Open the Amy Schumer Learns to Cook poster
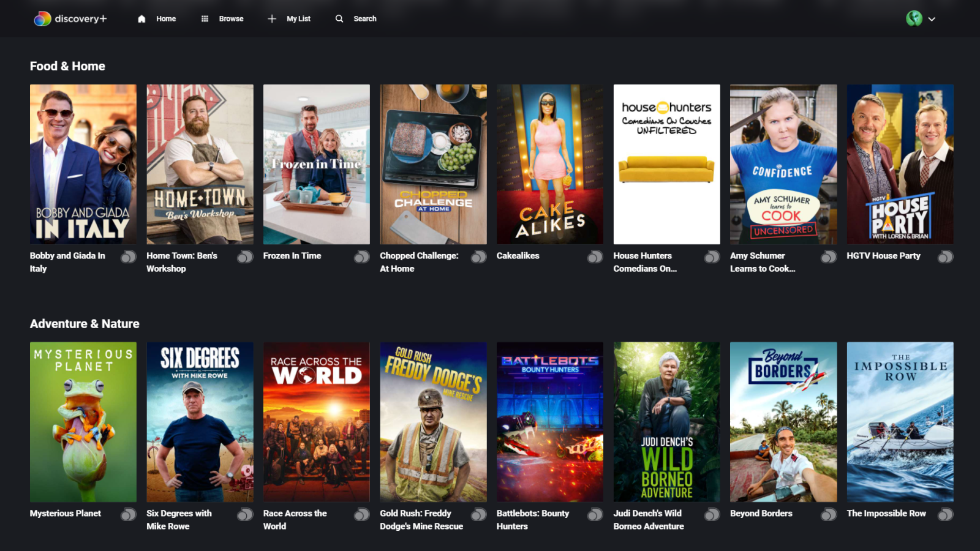Screen dimensions: 980x551 click(x=783, y=164)
